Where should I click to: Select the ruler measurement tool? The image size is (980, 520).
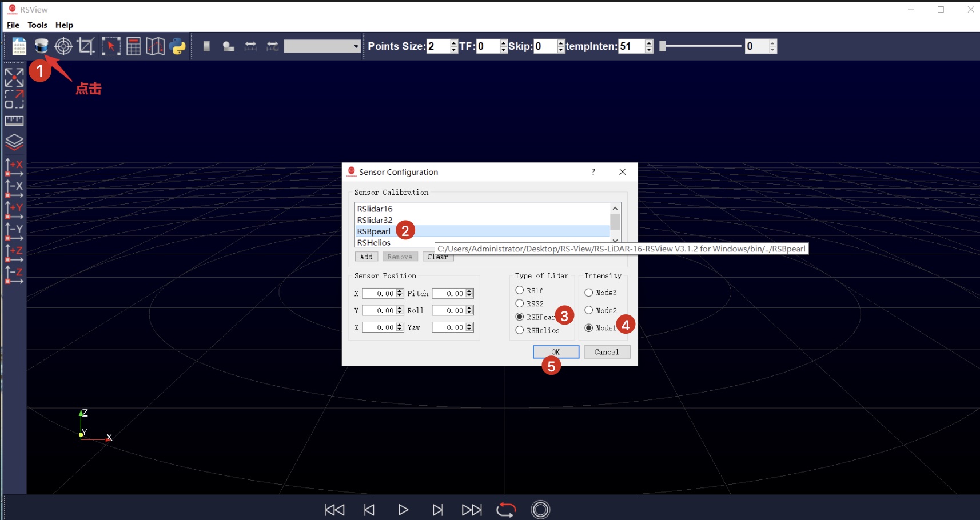point(14,121)
